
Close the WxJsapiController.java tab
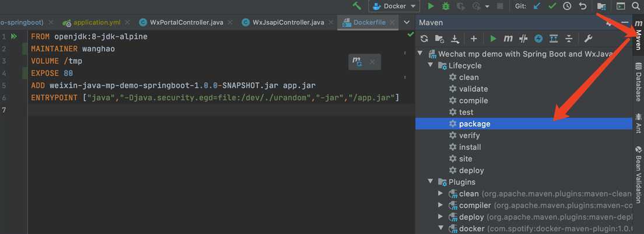click(331, 23)
